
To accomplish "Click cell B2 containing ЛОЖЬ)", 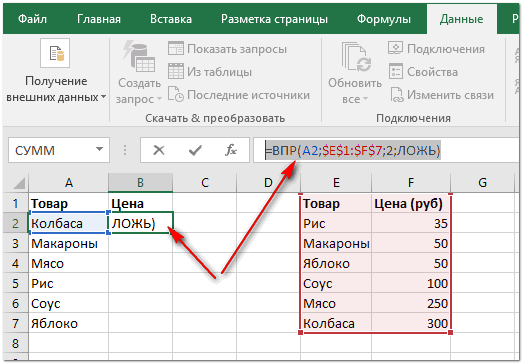I will pyautogui.click(x=140, y=222).
